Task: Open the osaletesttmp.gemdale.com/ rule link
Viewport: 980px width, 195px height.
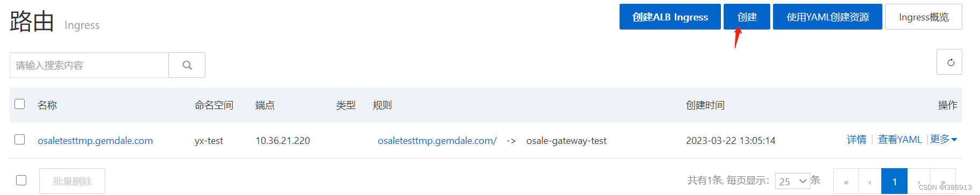Action: 437,141
